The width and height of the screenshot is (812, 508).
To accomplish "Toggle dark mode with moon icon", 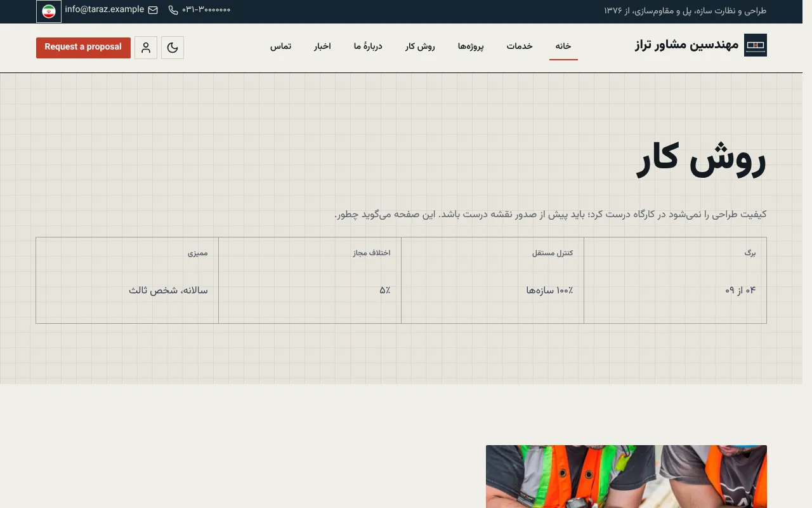I will pyautogui.click(x=173, y=48).
